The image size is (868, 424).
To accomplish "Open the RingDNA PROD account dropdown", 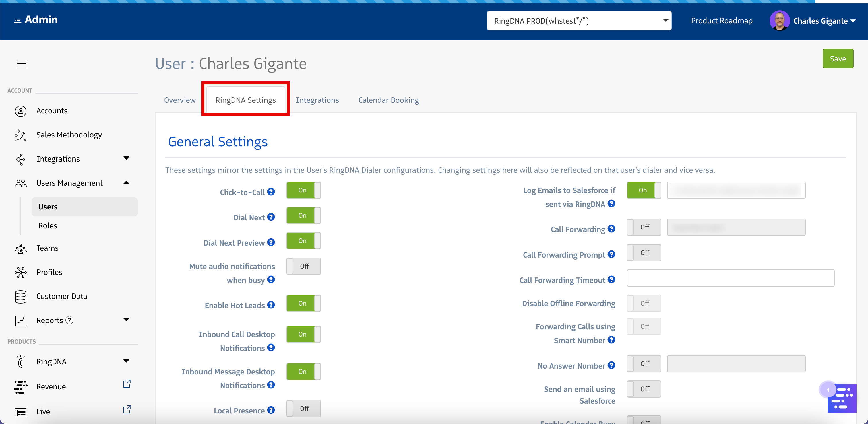I will click(x=579, y=21).
